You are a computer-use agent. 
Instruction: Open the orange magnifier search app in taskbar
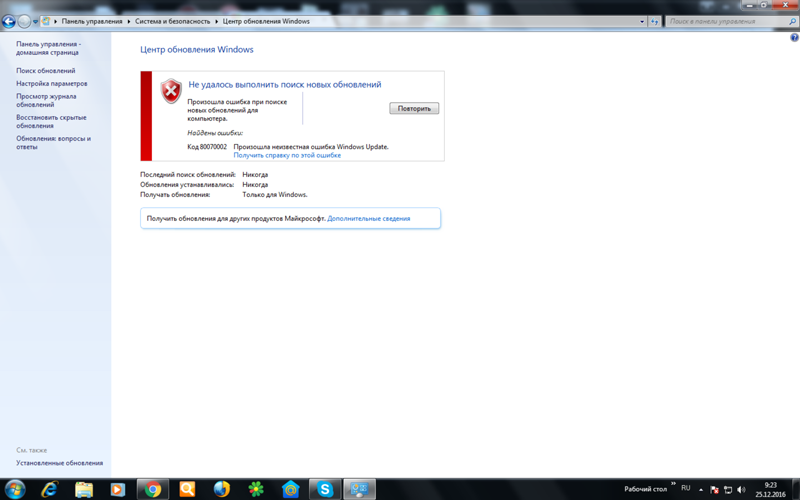(187, 489)
